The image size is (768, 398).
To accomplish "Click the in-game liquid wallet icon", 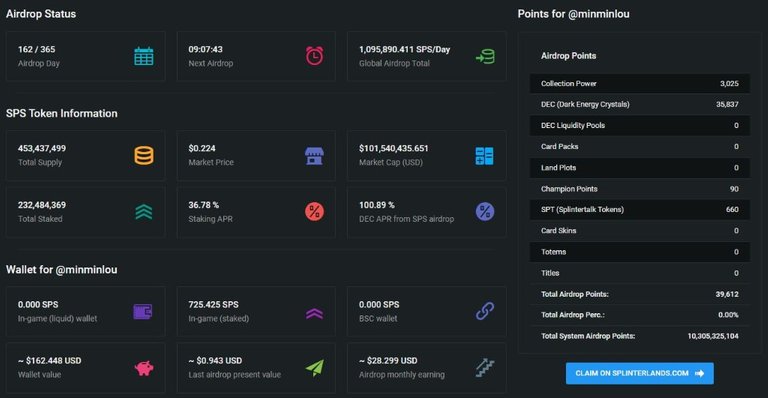I will tap(143, 311).
